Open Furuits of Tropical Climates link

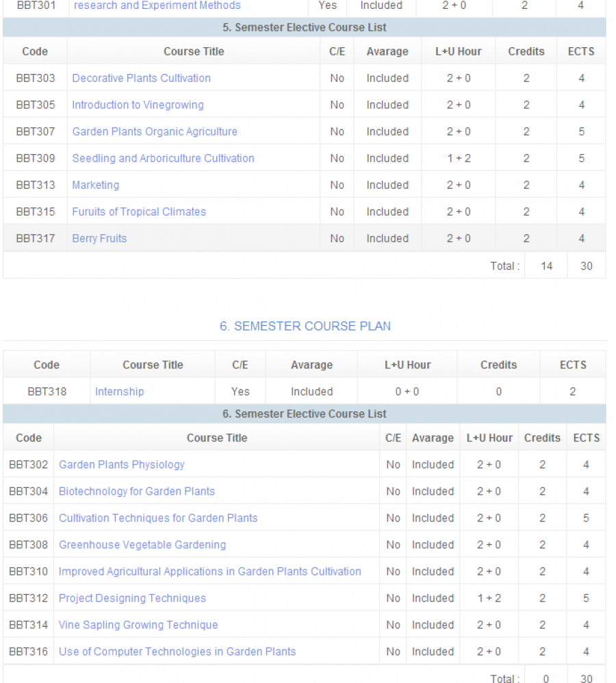pyautogui.click(x=138, y=211)
